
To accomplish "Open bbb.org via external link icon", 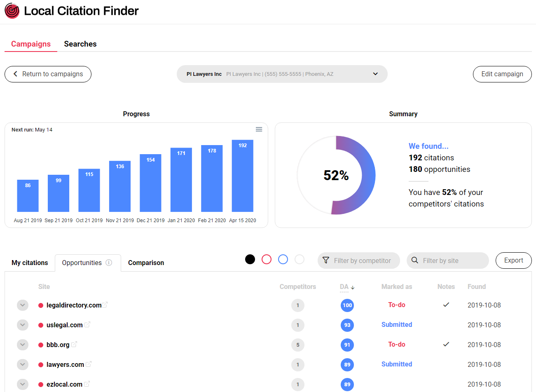I will [x=75, y=344].
